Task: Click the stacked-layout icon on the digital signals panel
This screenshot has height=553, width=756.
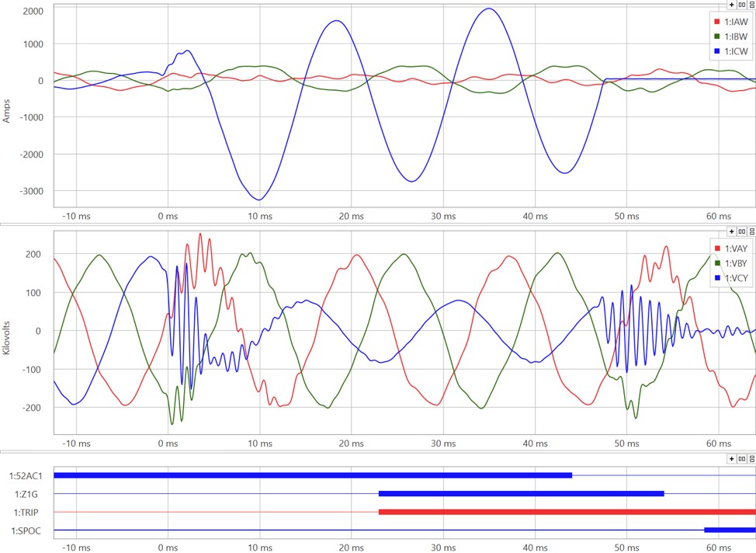Action: click(751, 458)
